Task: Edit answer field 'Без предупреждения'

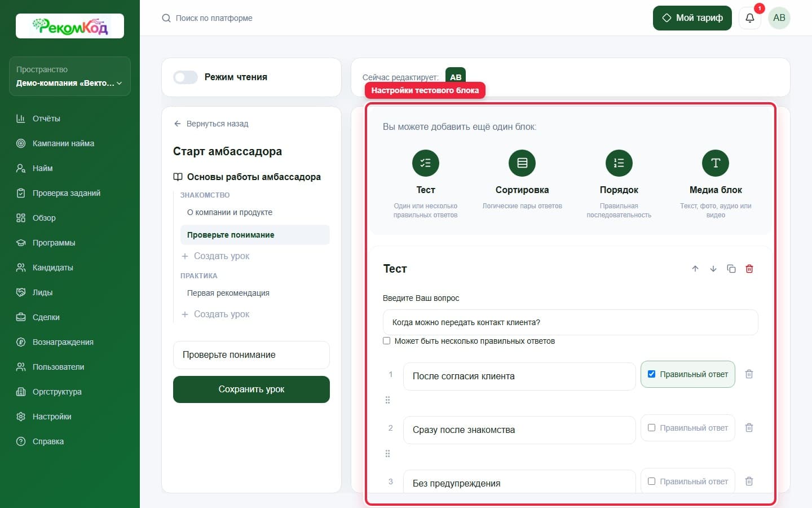Action: click(519, 483)
